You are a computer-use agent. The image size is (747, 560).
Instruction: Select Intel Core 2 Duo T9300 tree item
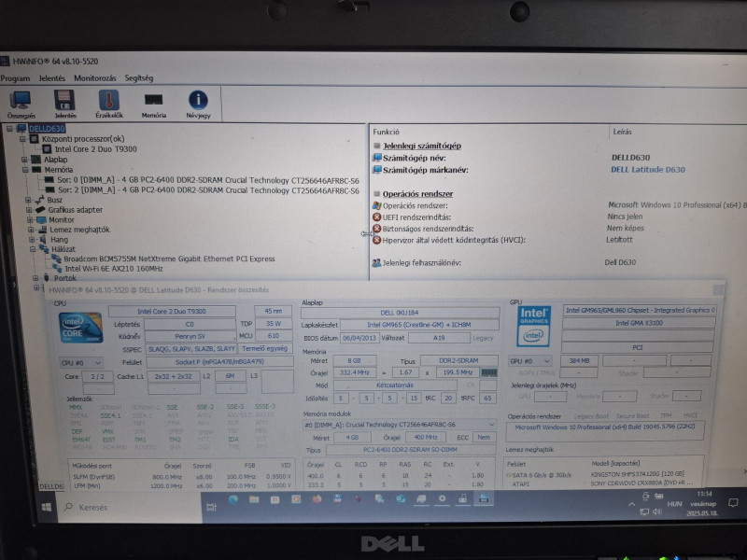point(95,149)
